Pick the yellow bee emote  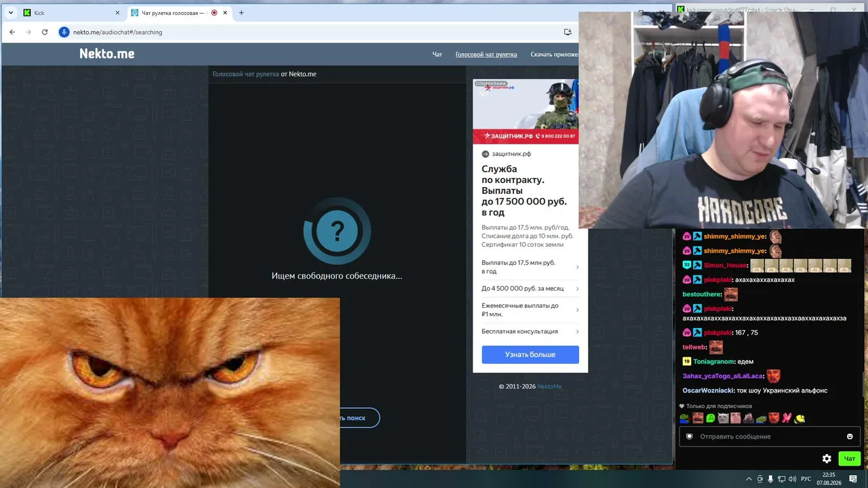[x=800, y=418]
